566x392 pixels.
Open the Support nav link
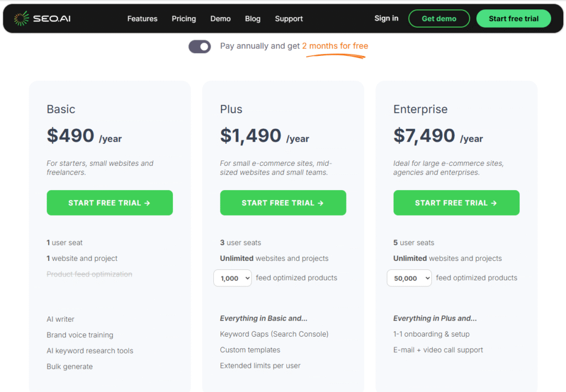[x=289, y=19]
